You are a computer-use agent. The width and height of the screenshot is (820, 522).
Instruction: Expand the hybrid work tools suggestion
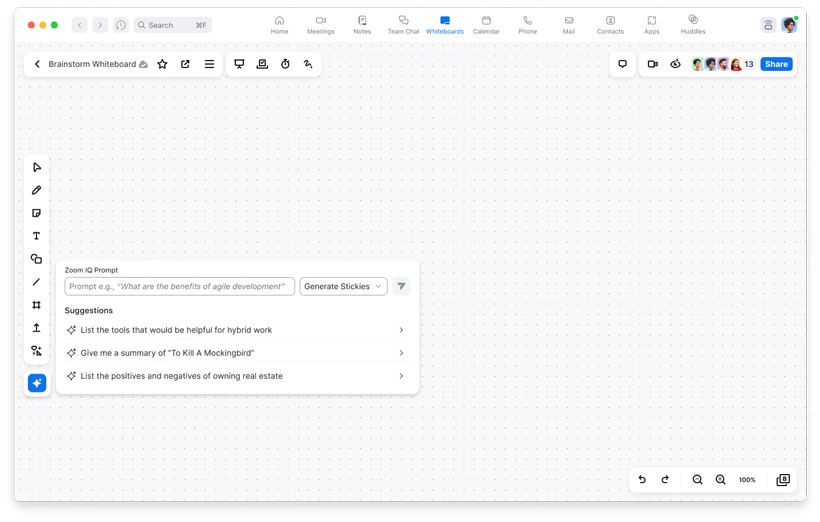coord(401,330)
